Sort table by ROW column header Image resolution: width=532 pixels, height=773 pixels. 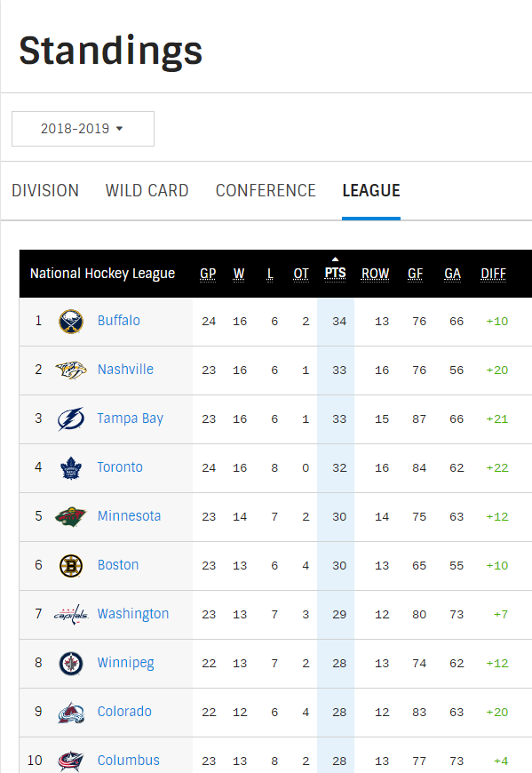376,274
